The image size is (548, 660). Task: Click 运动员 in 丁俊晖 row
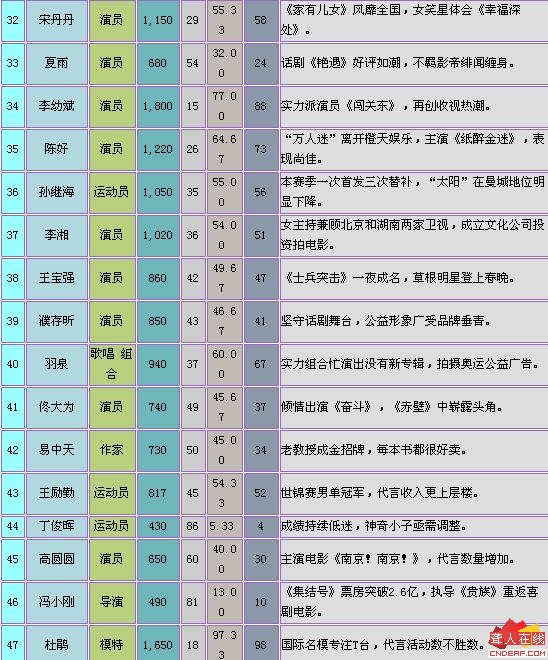click(111, 526)
